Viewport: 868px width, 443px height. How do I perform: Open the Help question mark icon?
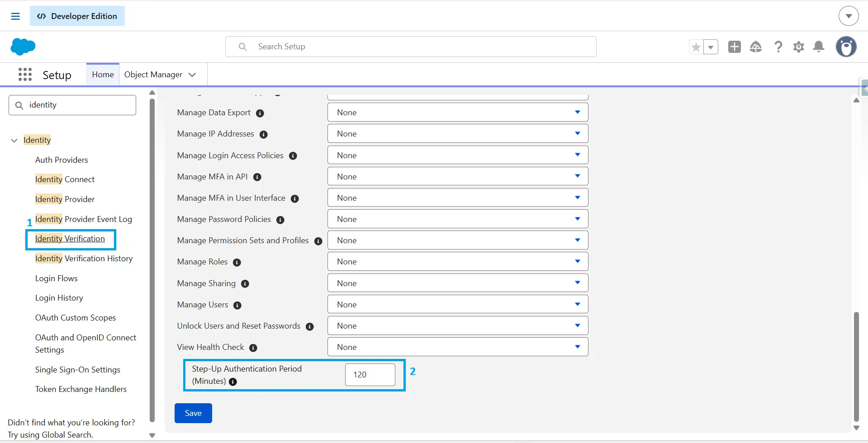pyautogui.click(x=778, y=47)
